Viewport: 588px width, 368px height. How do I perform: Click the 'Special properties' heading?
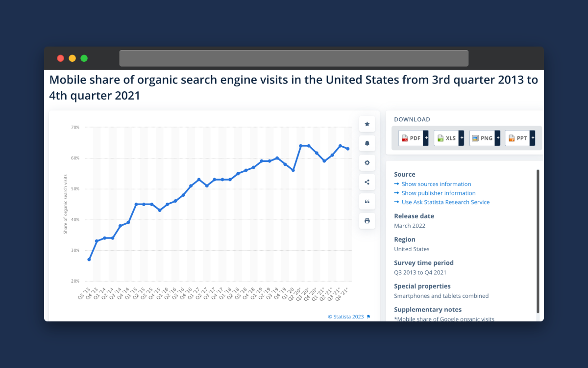pyautogui.click(x=422, y=286)
